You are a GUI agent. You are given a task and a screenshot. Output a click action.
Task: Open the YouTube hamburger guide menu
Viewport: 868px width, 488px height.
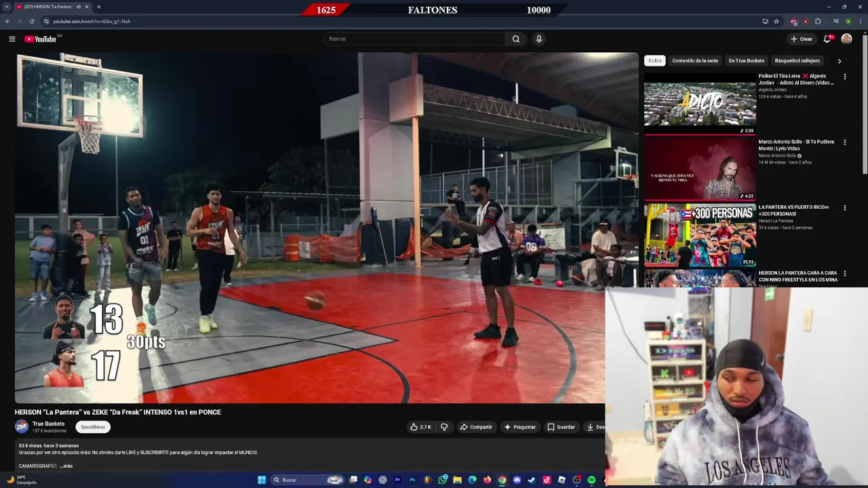click(12, 39)
